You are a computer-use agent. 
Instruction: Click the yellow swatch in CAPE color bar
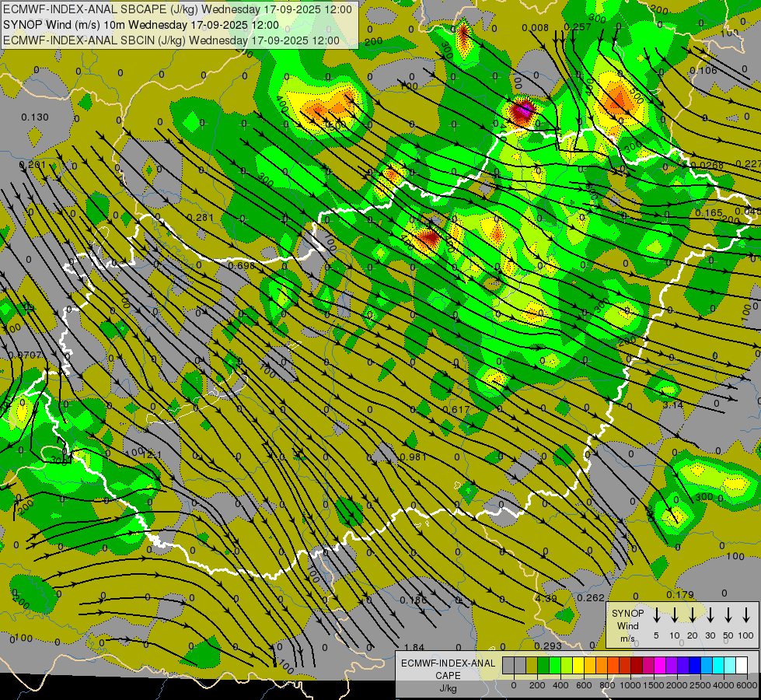579,666
